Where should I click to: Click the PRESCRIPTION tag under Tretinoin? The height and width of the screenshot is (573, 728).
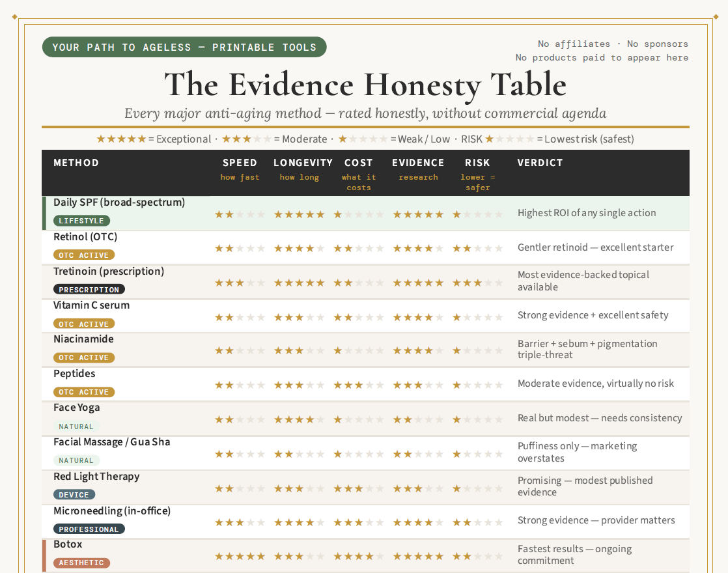tap(89, 289)
